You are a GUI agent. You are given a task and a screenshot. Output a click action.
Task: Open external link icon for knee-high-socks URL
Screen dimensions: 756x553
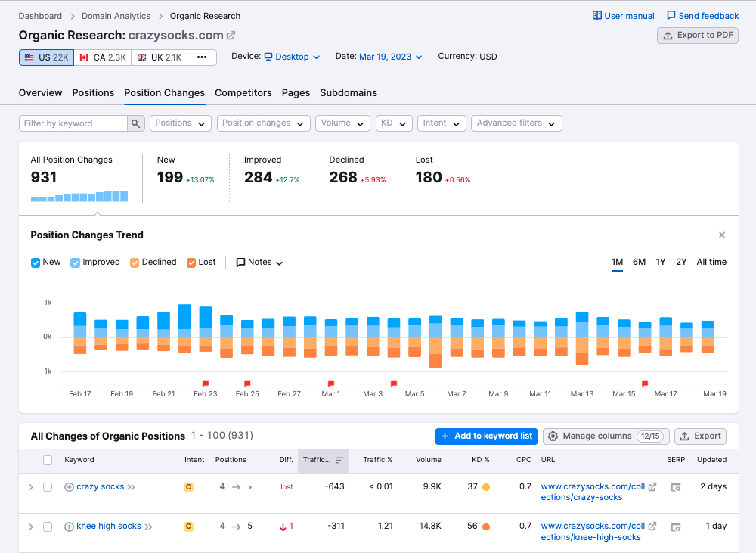[652, 527]
